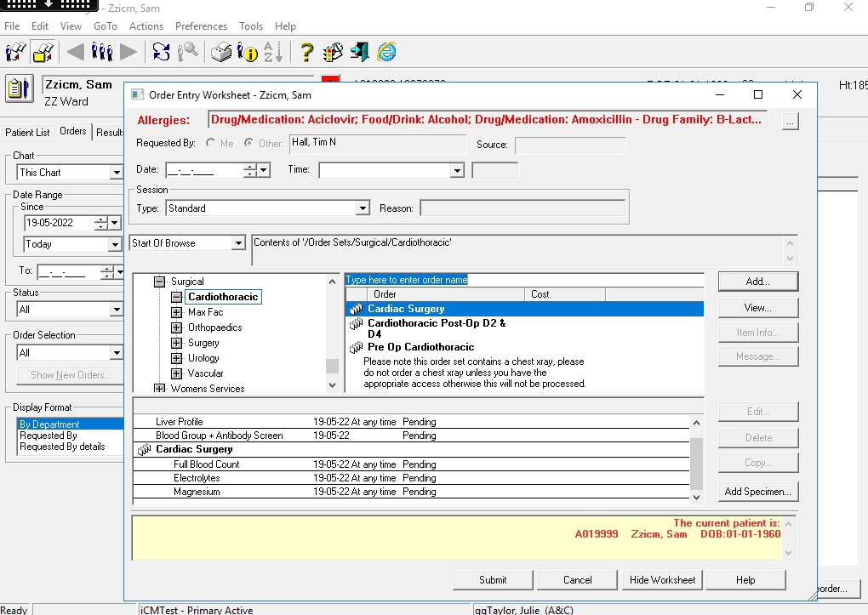This screenshot has height=615, width=868.
Task: Click the order tree vertical scrollbar
Action: click(x=332, y=333)
